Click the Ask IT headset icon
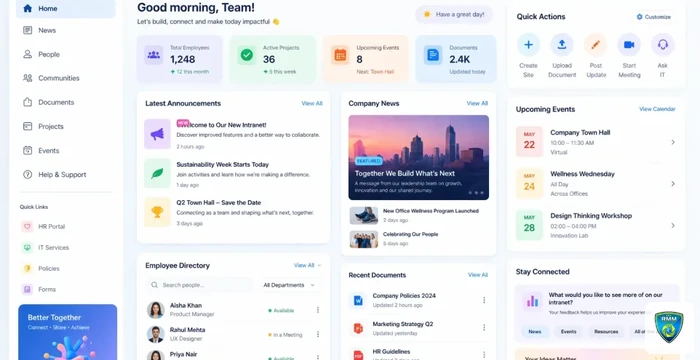Image resolution: width=700 pixels, height=360 pixels. pyautogui.click(x=662, y=45)
